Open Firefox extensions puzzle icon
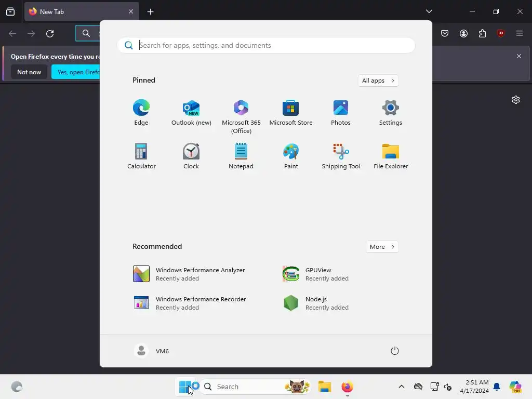 482,33
